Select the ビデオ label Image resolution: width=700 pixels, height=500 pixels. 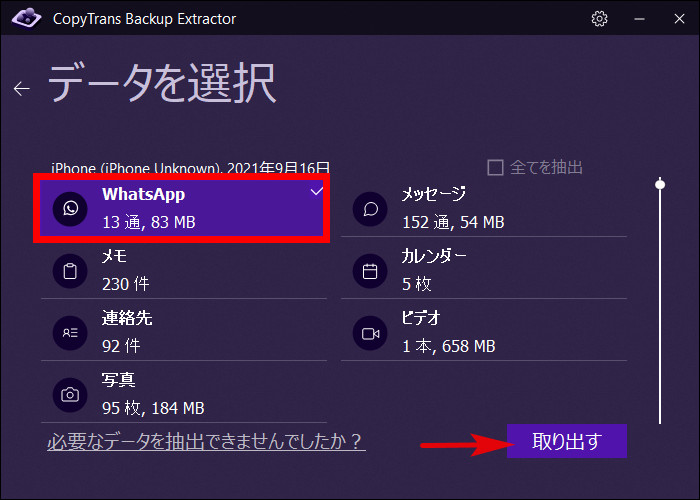click(x=421, y=318)
